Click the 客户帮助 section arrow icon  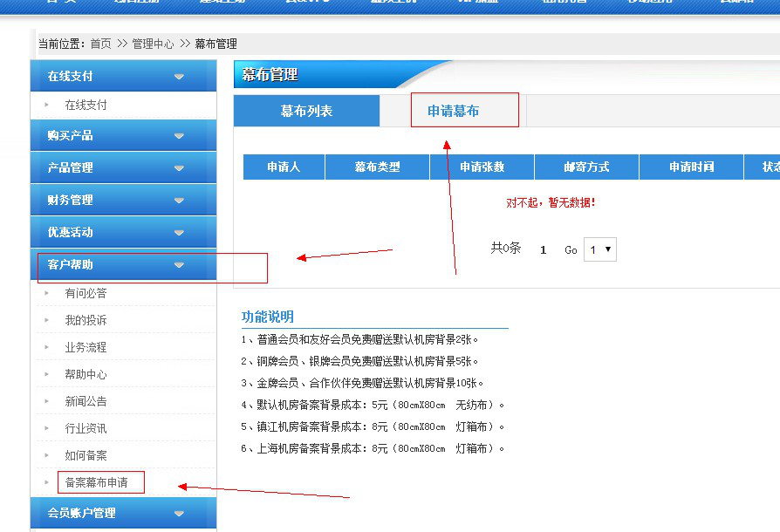click(x=179, y=265)
